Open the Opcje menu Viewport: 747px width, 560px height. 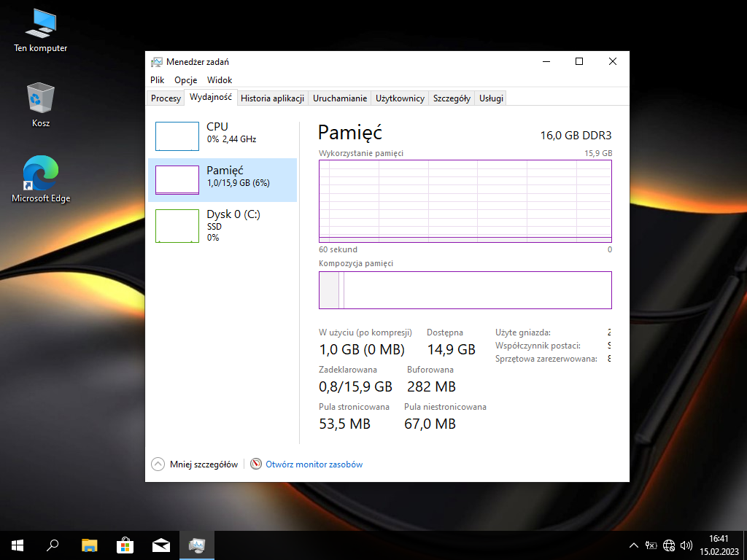(185, 80)
